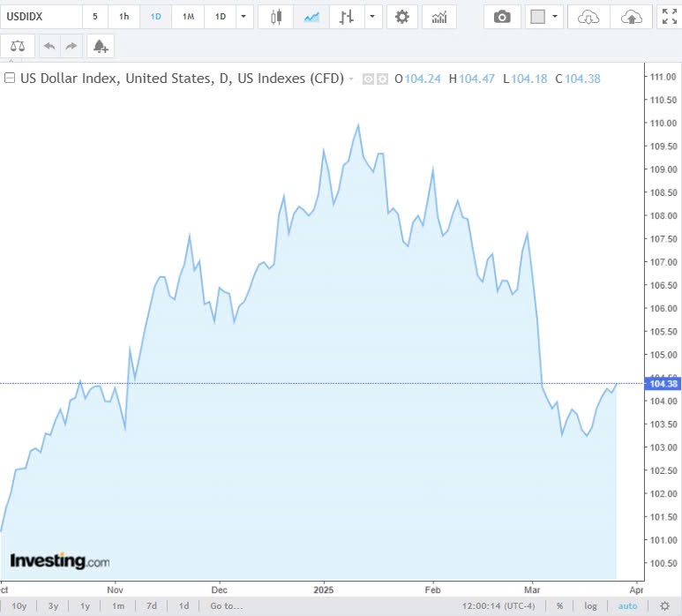Open indicators chart icon

tap(438, 17)
